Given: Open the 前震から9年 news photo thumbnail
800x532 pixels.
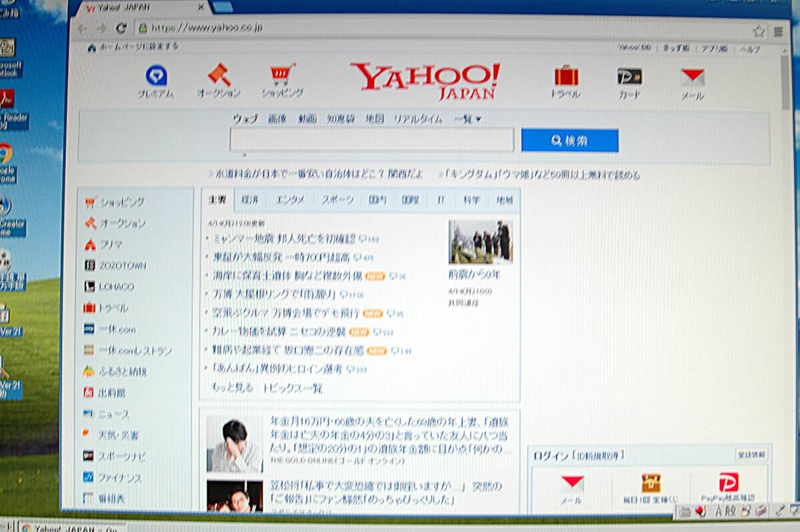Looking at the screenshot, I should click(x=481, y=242).
